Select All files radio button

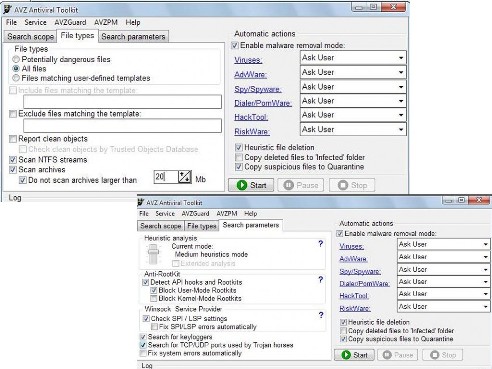click(16, 69)
